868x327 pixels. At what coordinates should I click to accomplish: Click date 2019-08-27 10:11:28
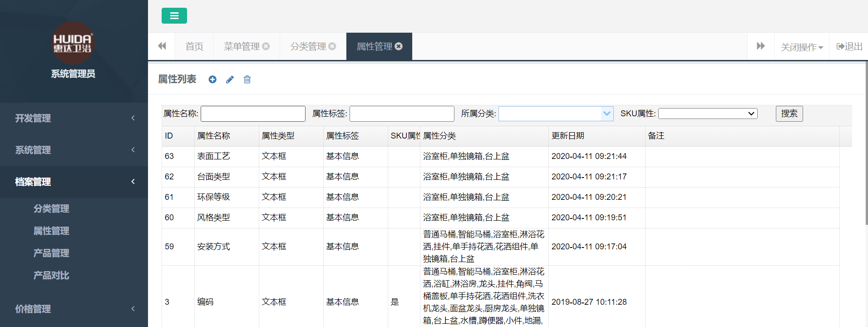pos(589,302)
